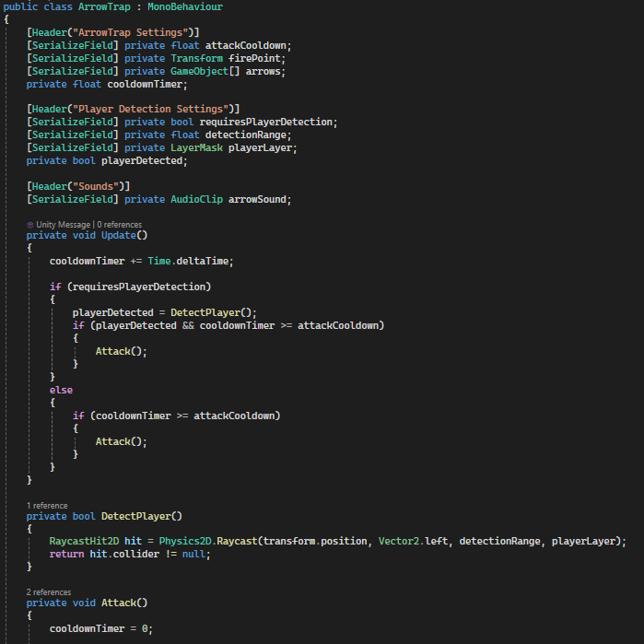Viewport: 644px width, 644px height.
Task: Click attackCooldown in its field declaration
Action: pyautogui.click(x=246, y=45)
